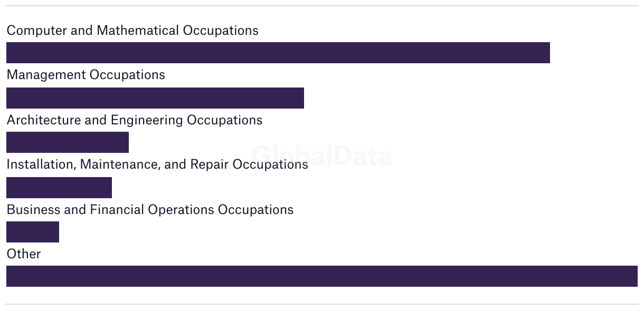This screenshot has height=311, width=644.
Task: Click the Management Occupations label text
Action: click(86, 75)
